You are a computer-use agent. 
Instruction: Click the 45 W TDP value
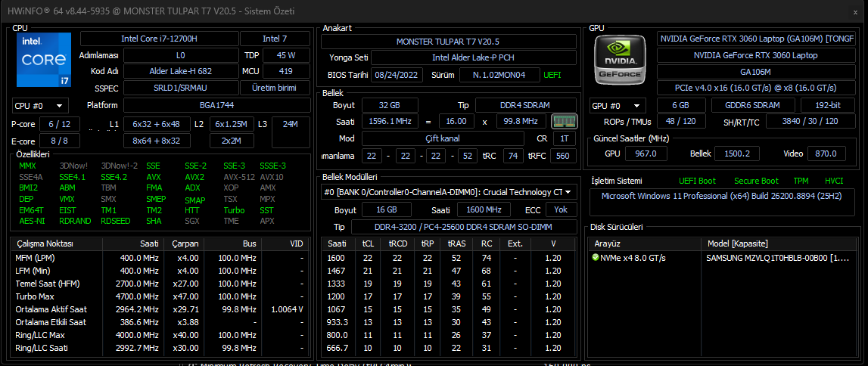[x=286, y=55]
